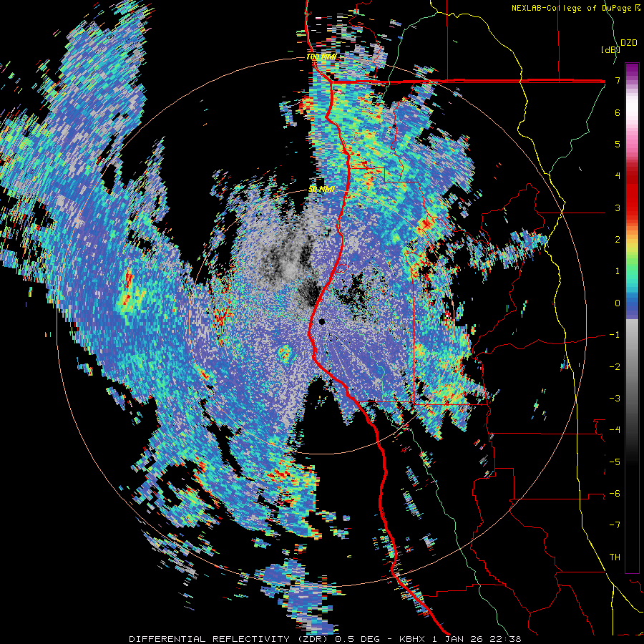Click the 22:38 timestamp in the caption
644x644 pixels.
(x=507, y=639)
